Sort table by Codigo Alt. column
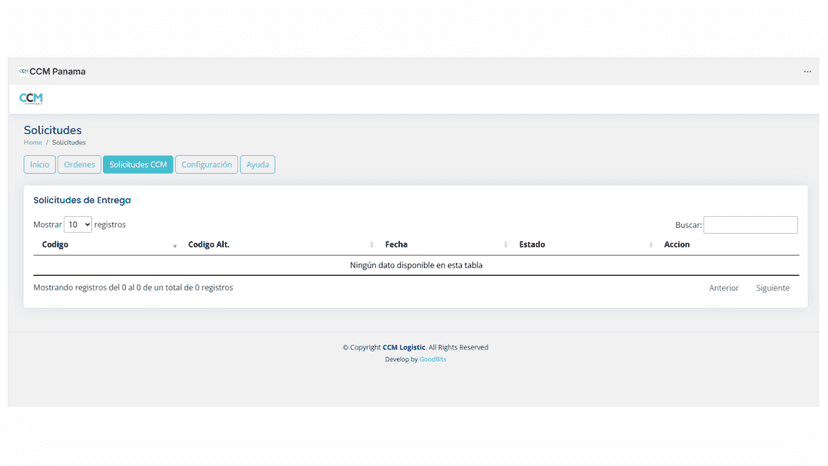The width and height of the screenshot is (828, 466). [278, 245]
